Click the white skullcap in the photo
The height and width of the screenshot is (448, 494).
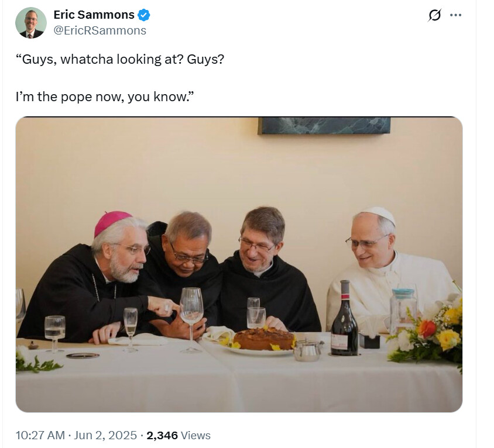point(379,214)
